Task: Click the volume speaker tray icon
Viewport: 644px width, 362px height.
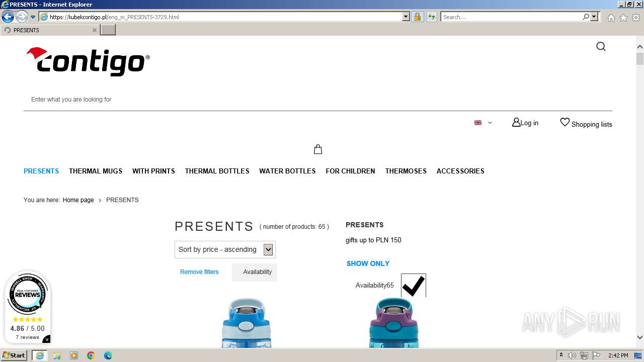Action: pos(572,355)
